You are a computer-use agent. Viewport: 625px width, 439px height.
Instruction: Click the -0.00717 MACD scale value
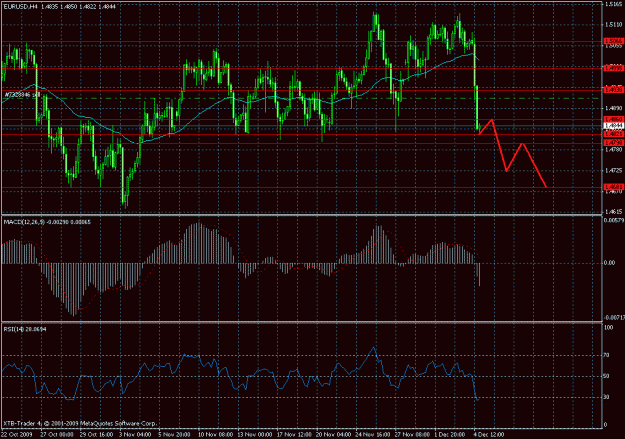pos(614,318)
